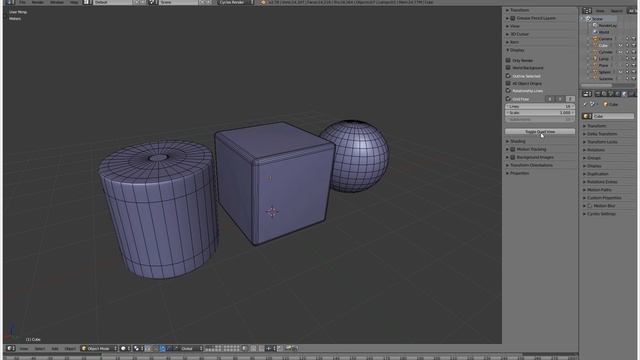Click the Blender info editor icon top-left
The image size is (640, 360).
pos(9,2)
